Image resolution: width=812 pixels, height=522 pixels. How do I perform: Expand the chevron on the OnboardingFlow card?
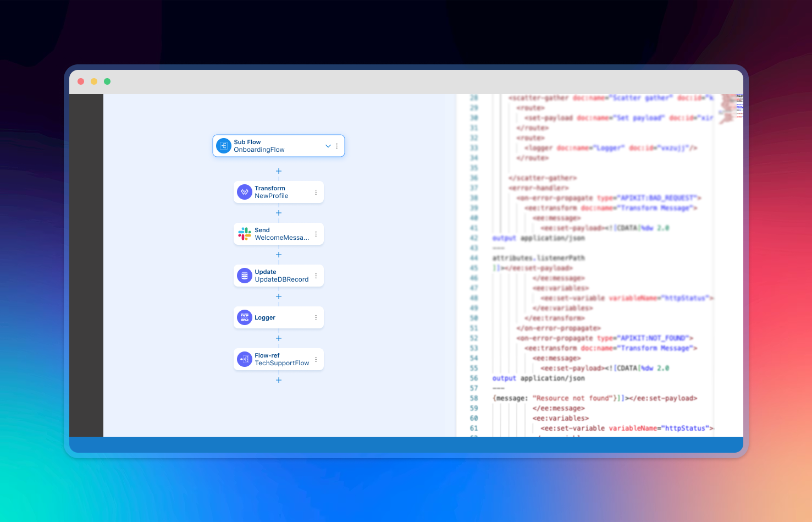[328, 146]
